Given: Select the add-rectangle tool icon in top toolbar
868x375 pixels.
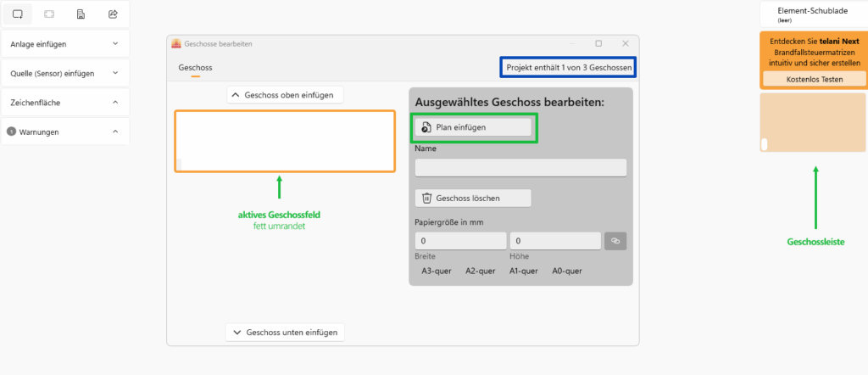Looking at the screenshot, I should point(18,14).
